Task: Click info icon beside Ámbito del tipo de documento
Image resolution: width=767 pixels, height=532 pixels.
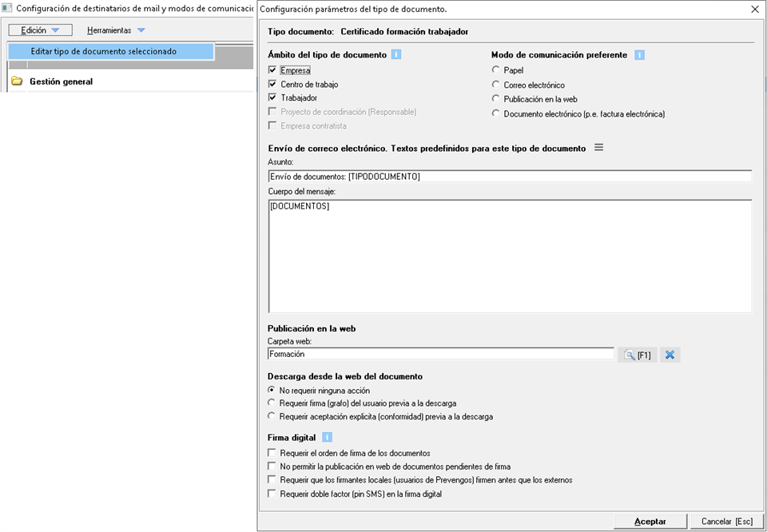Action: (x=396, y=55)
